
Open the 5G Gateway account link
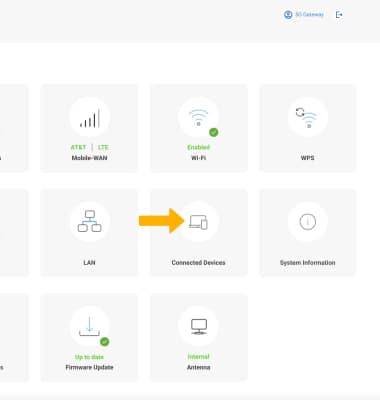pos(309,15)
